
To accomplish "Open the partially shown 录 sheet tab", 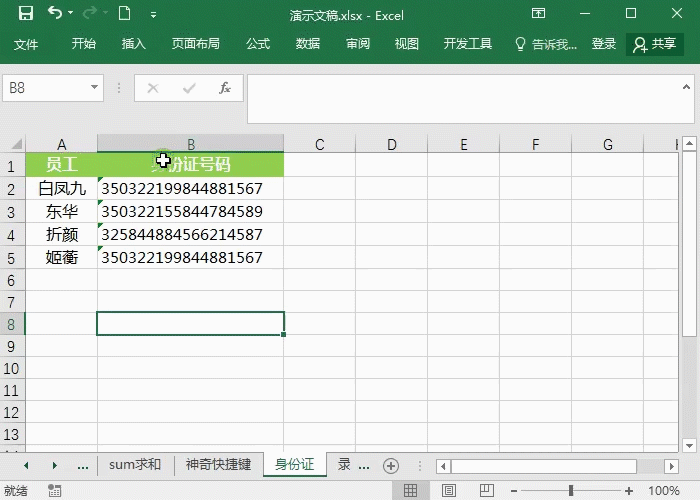I will click(x=344, y=464).
